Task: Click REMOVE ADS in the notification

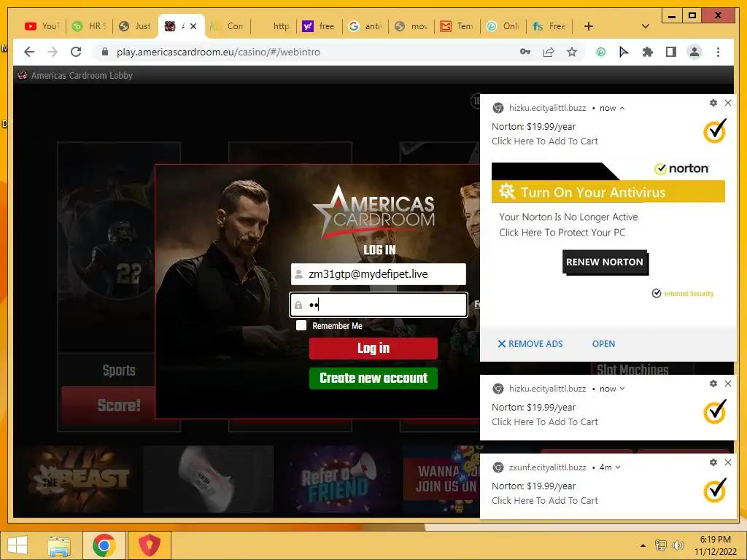Action: click(x=530, y=344)
